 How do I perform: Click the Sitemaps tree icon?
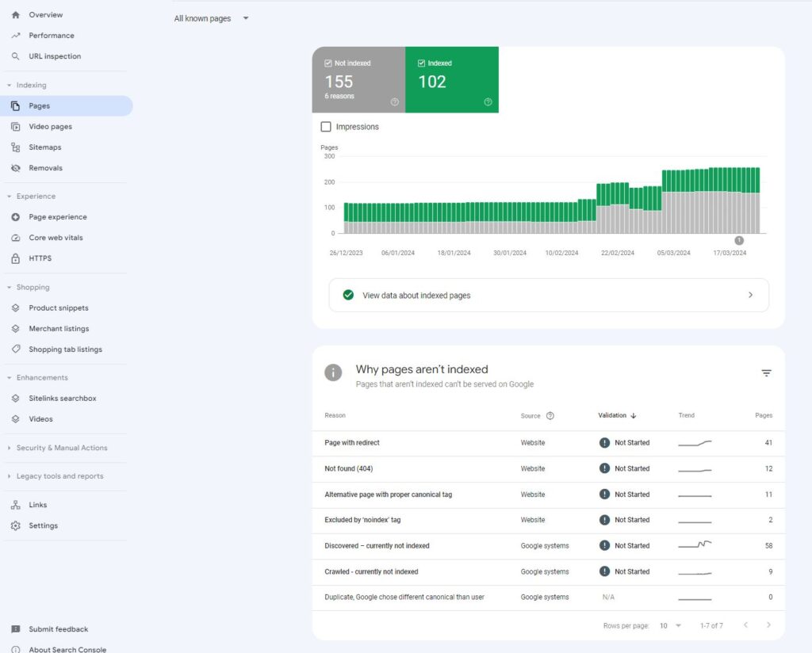[16, 147]
